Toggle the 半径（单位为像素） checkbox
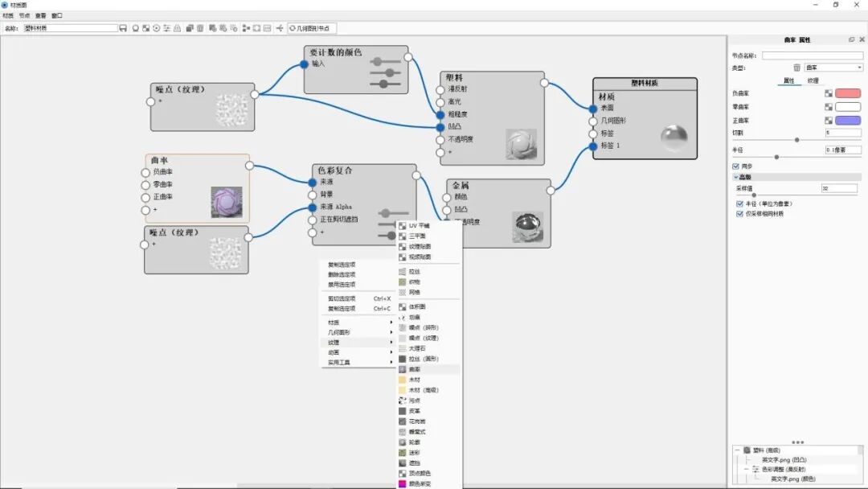 [x=739, y=203]
